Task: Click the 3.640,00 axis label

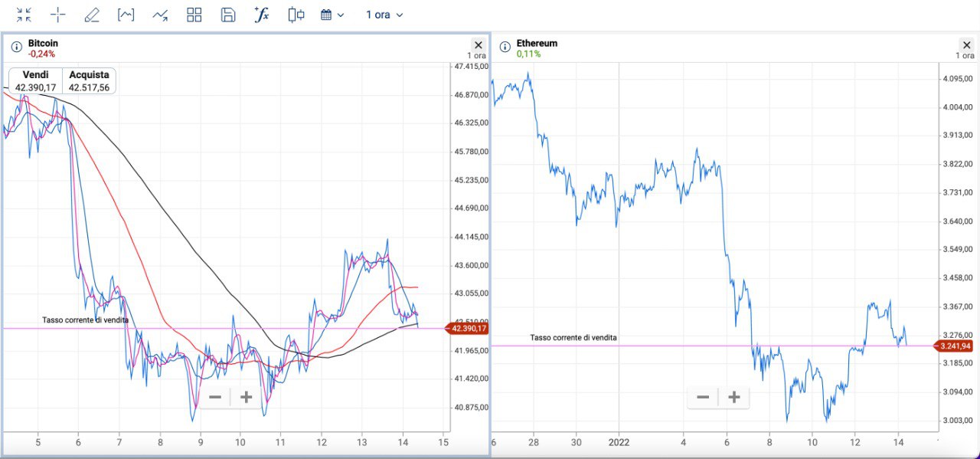Action: (x=958, y=221)
